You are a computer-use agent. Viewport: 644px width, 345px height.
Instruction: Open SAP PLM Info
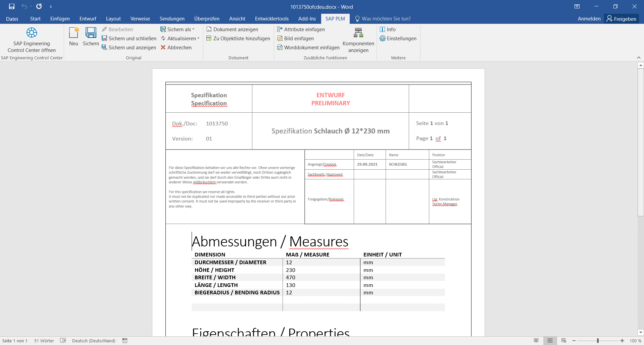(388, 30)
